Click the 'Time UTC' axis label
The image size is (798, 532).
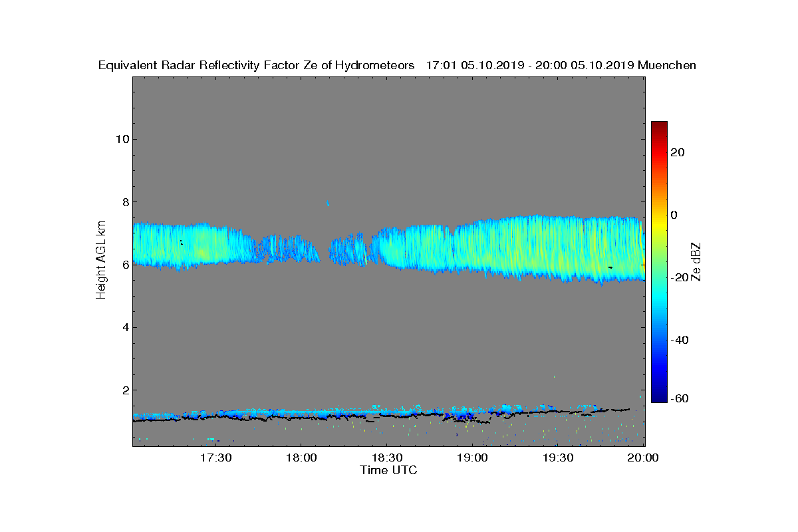coord(389,470)
